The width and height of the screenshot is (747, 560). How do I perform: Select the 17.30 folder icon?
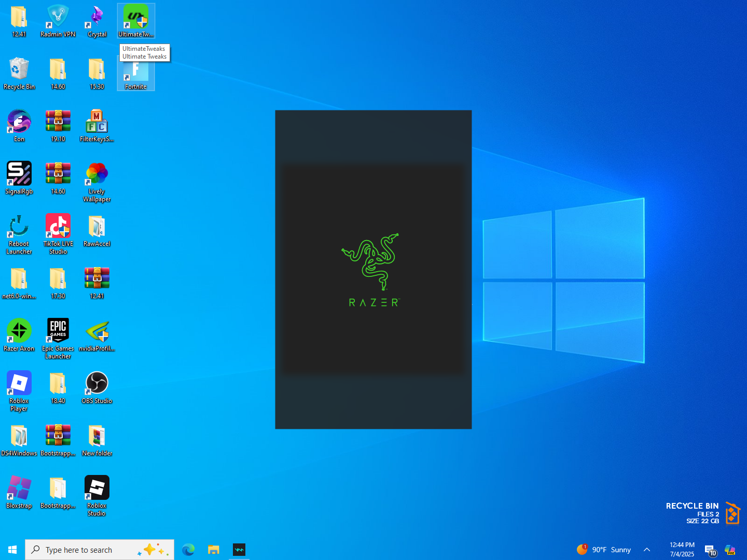click(58, 283)
